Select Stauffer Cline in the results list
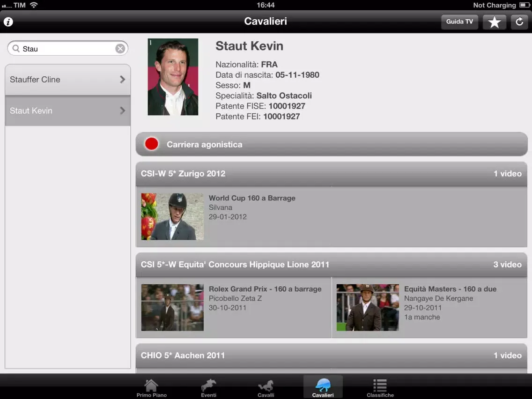 pos(67,80)
